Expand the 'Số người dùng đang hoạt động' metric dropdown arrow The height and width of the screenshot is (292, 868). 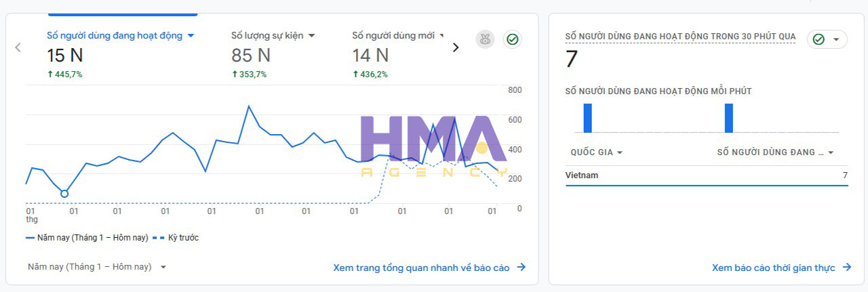tap(191, 35)
